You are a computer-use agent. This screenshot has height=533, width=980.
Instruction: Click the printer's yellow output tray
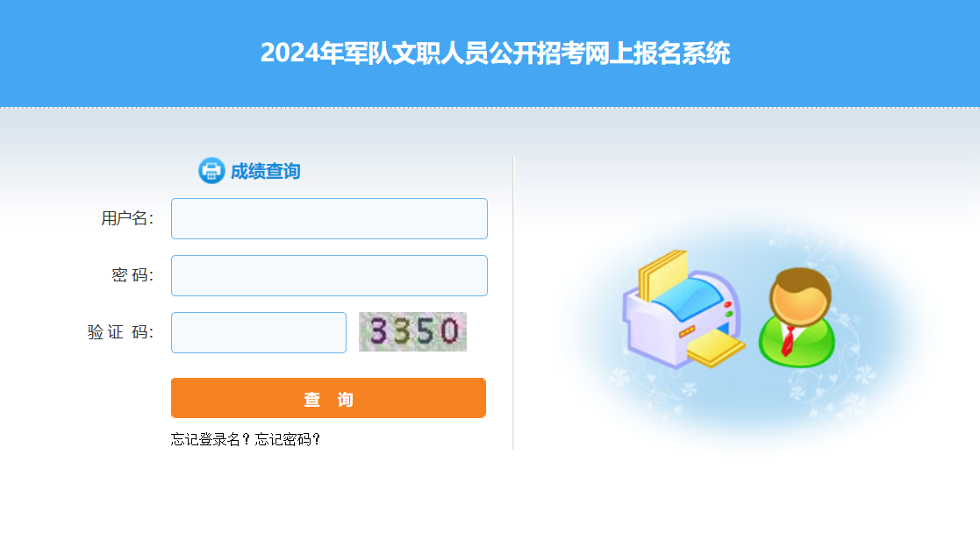click(716, 349)
